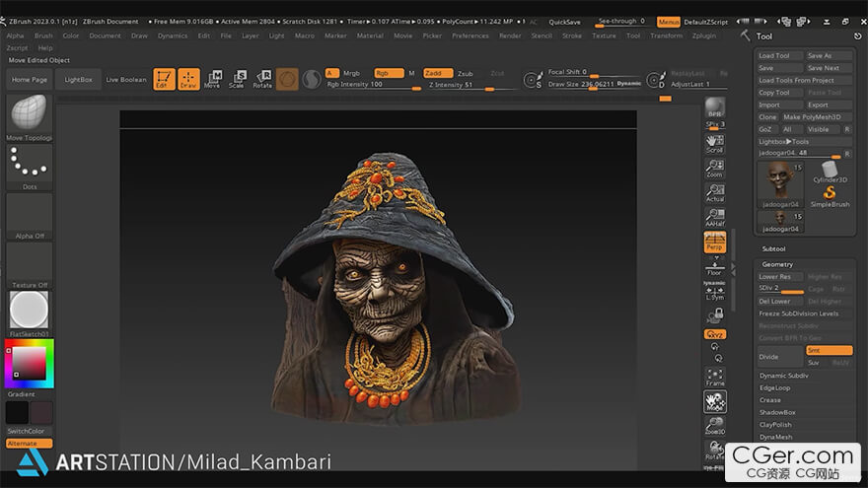Click the BPR render icon
The height and width of the screenshot is (488, 868).
pos(715,107)
